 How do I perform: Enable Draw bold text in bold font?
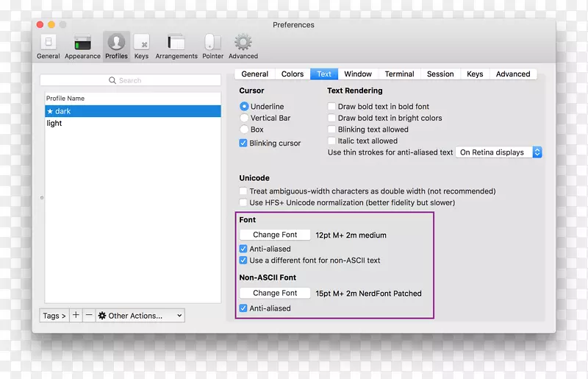point(331,107)
